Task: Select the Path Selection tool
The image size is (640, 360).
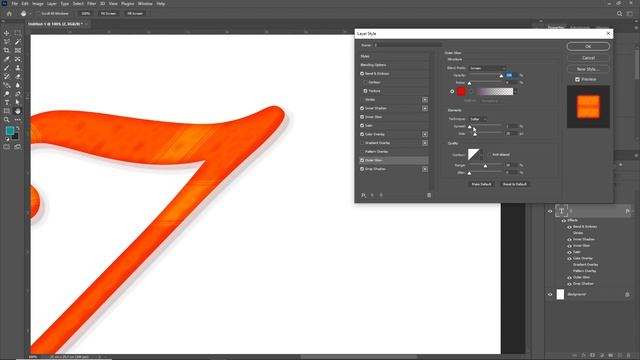Action: click(x=18, y=102)
